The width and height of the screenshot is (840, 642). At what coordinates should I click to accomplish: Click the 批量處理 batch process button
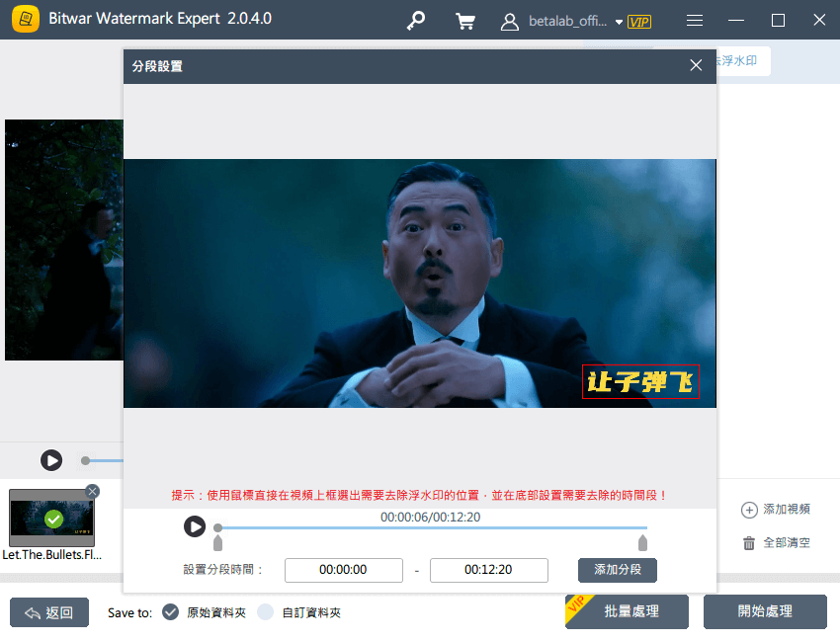[627, 611]
